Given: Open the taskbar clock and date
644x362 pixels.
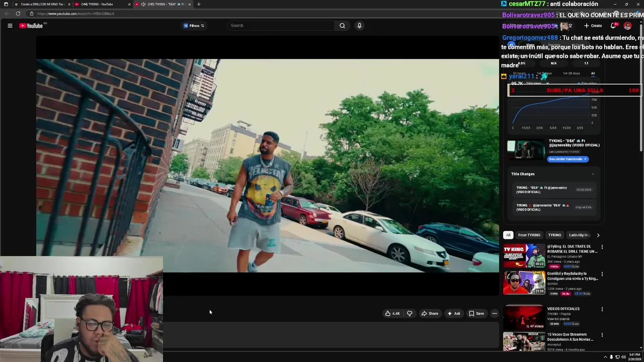Looking at the screenshot, I should 634,357.
